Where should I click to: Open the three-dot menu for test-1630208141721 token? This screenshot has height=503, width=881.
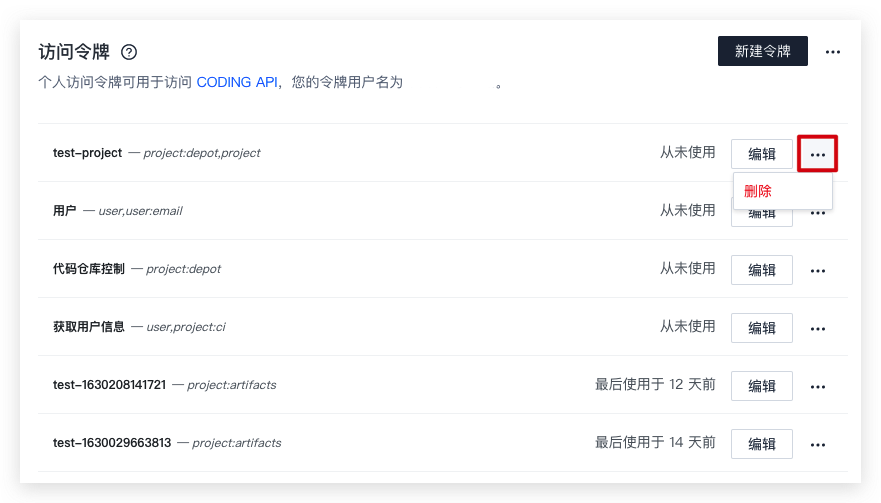pyautogui.click(x=818, y=386)
